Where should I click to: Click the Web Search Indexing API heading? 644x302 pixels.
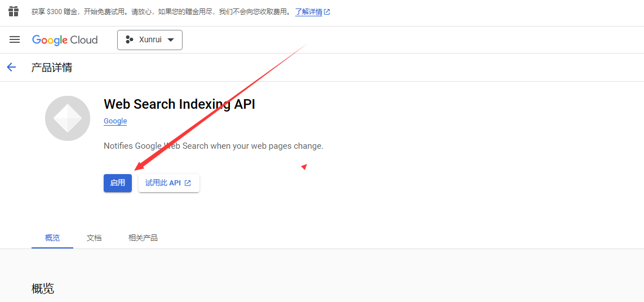point(180,104)
